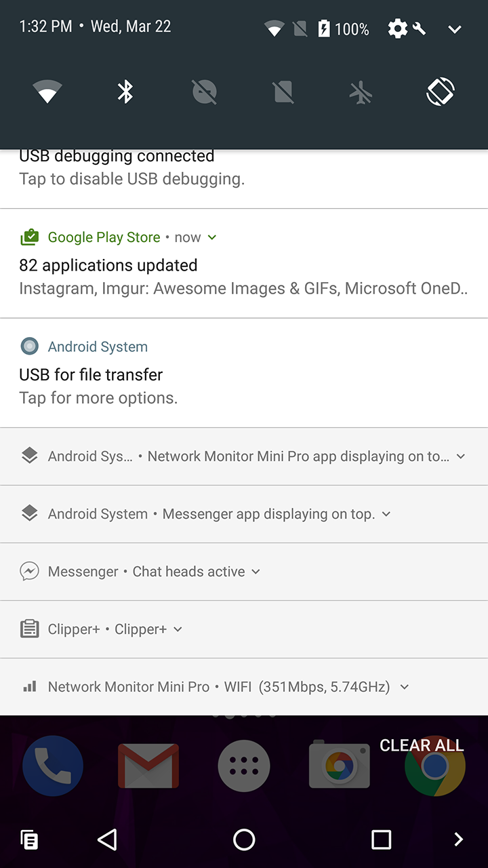Collapse the quick settings panel
Screen dimensions: 488x868
point(453,28)
